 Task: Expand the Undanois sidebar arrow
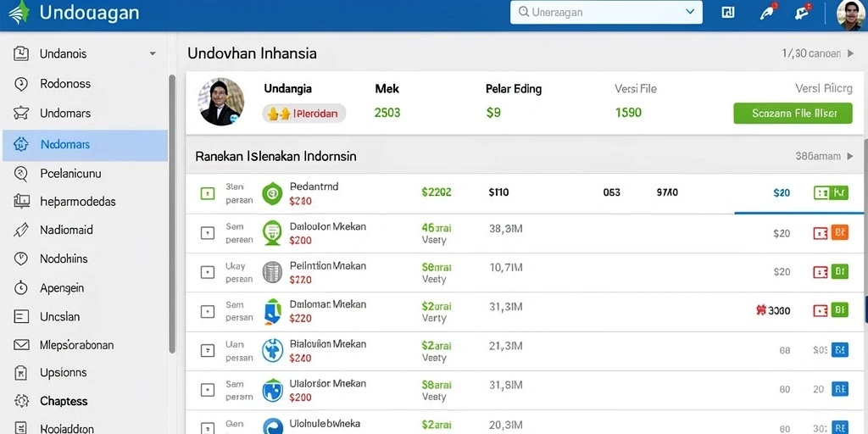click(153, 53)
